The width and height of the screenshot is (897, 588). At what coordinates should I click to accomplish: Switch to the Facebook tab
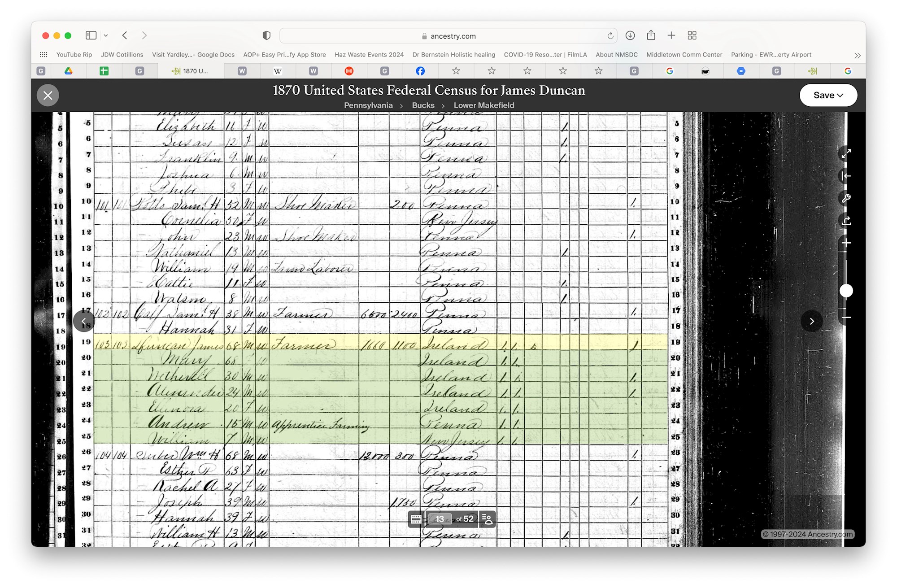click(x=420, y=71)
